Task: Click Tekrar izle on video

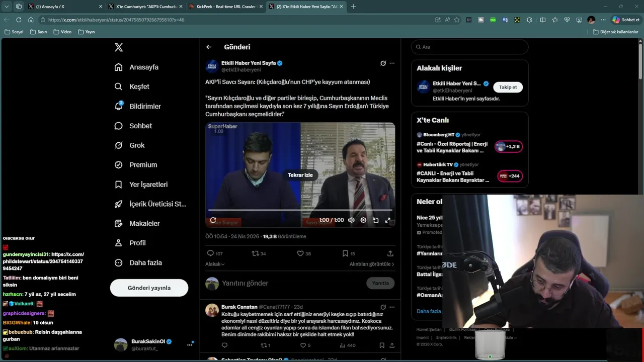Action: click(x=300, y=175)
